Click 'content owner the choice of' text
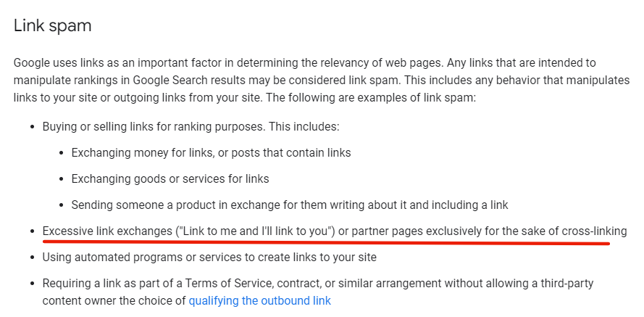644x317 pixels. coord(114,300)
